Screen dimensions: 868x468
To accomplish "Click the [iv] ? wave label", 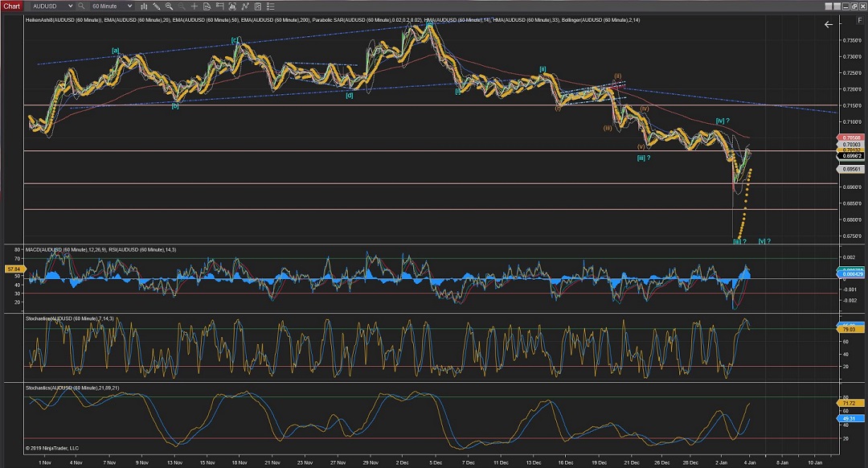I will [x=723, y=121].
